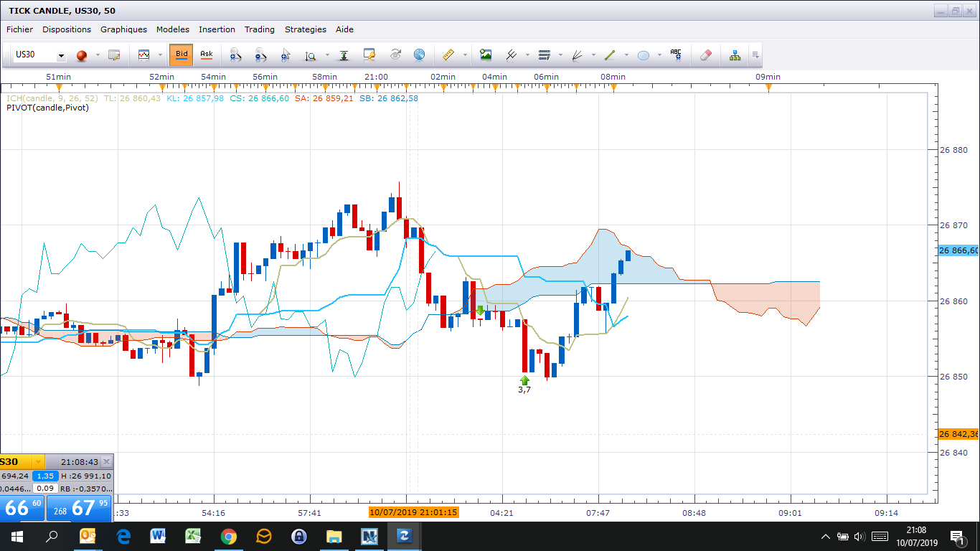Open Excel from the taskbar

click(x=193, y=536)
